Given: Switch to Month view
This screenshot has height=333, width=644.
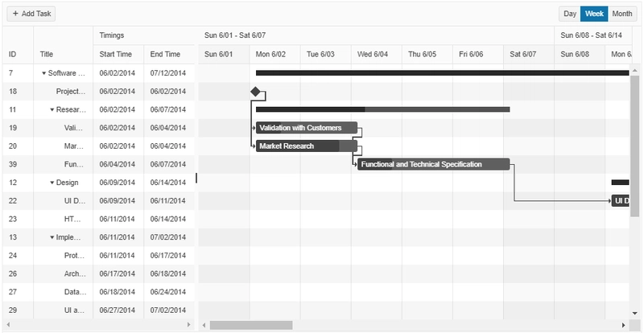Looking at the screenshot, I should click(621, 14).
